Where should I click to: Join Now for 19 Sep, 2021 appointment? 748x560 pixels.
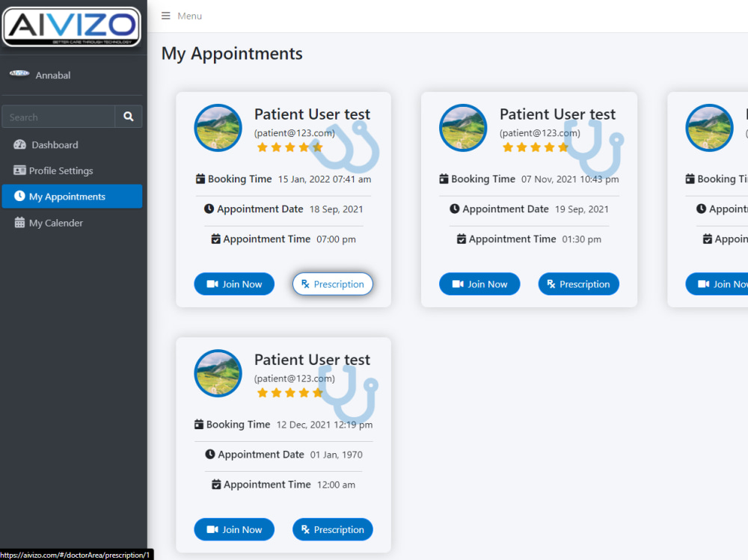pos(479,284)
